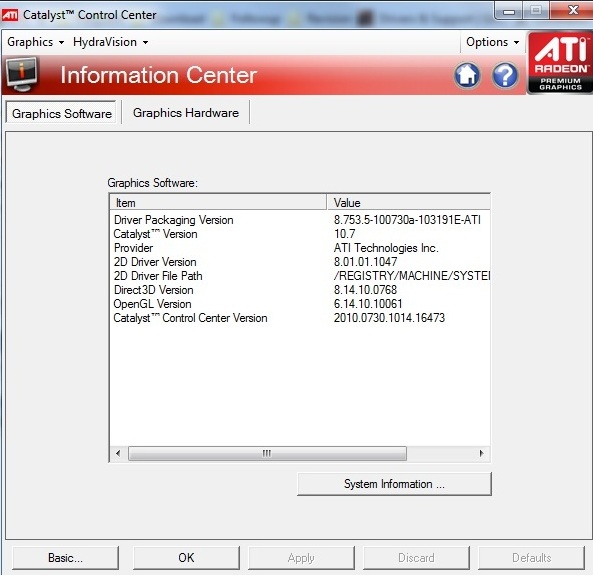Click the Discard button
Viewport: 593px width, 577px height.
pyautogui.click(x=416, y=558)
